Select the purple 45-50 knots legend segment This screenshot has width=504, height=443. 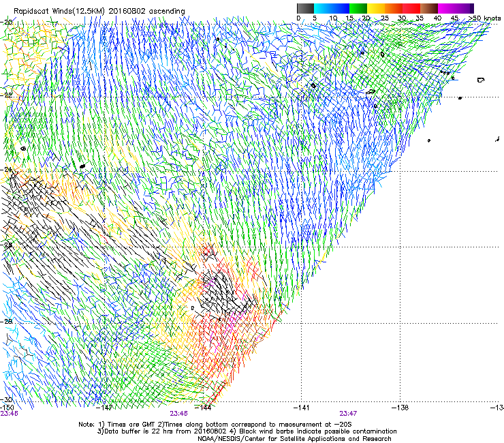click(464, 8)
